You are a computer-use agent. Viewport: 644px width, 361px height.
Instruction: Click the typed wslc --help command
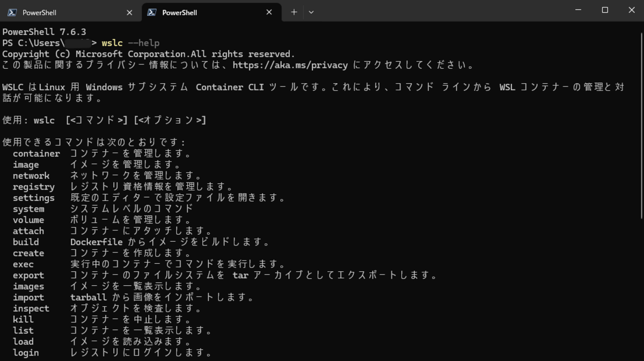point(130,43)
